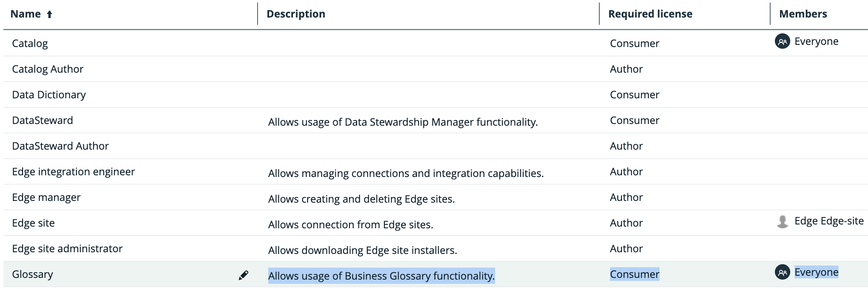
Task: Click the Required license column header
Action: click(x=650, y=14)
